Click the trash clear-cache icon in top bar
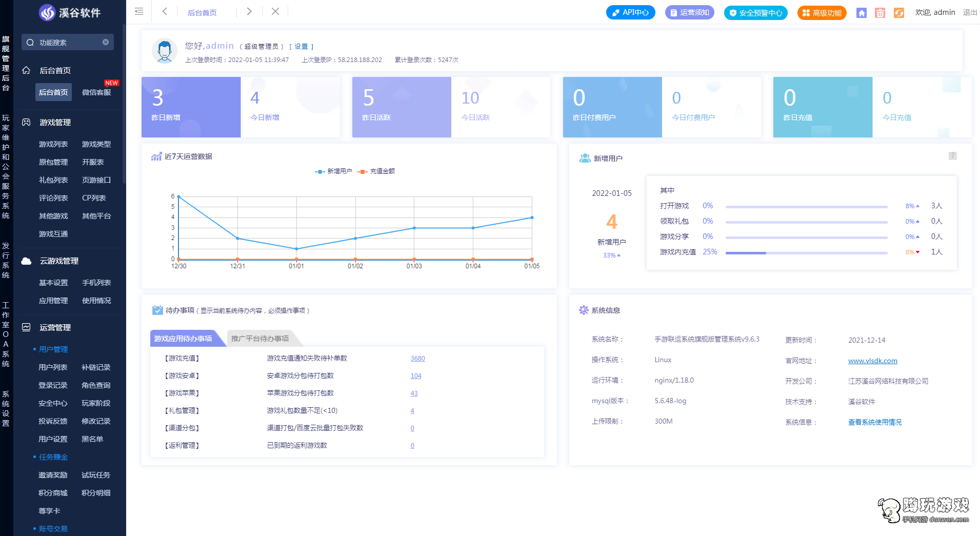 (880, 13)
